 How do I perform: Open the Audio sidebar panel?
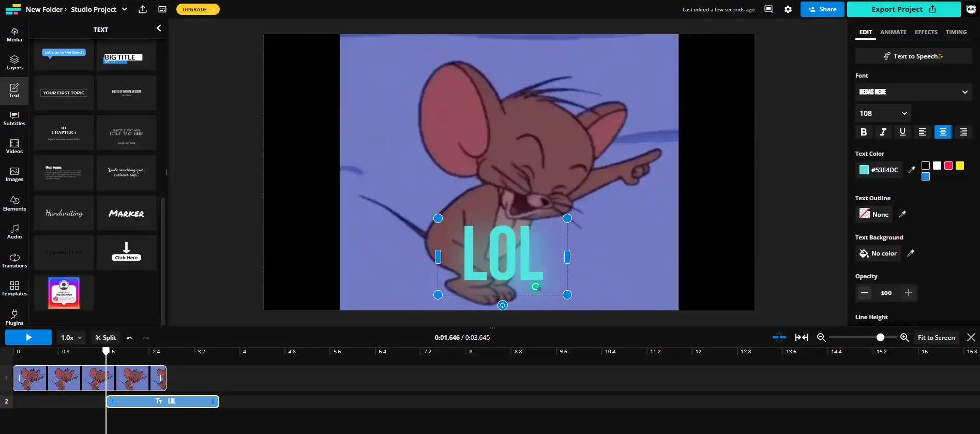14,231
